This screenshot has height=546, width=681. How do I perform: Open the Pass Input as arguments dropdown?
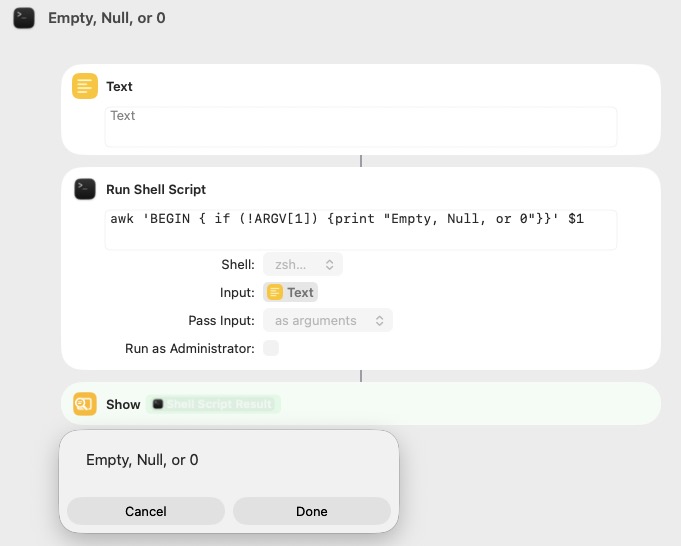[328, 321]
